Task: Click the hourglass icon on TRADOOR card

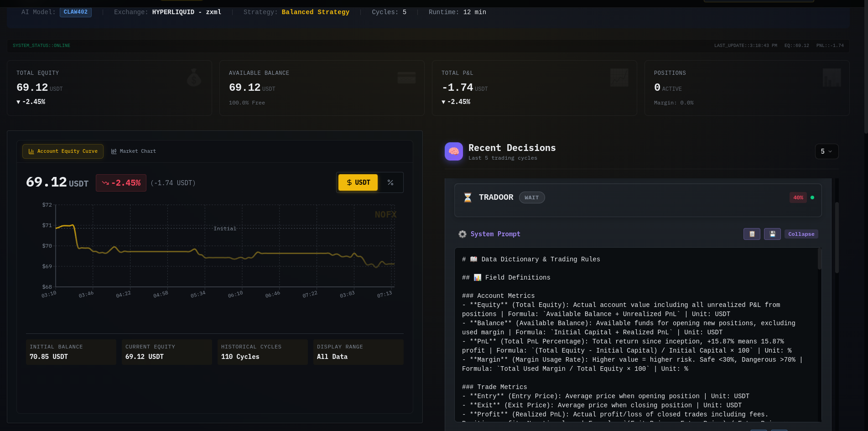Action: pos(468,197)
